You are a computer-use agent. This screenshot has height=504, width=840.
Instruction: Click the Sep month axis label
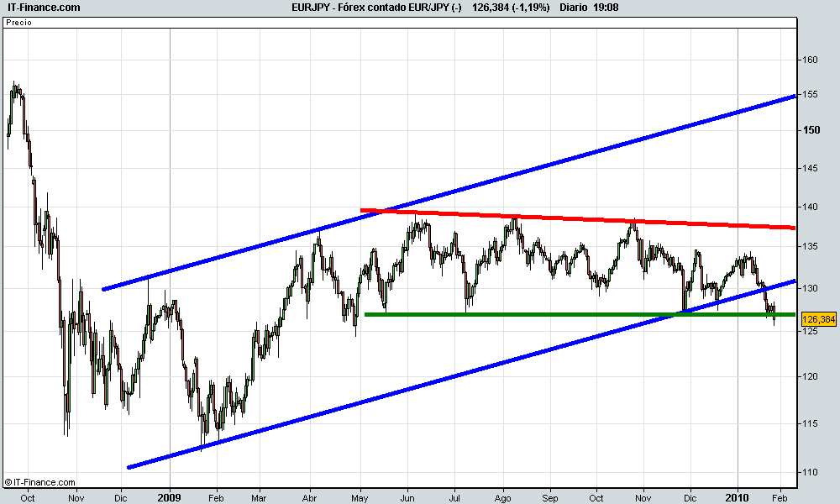click(x=550, y=498)
